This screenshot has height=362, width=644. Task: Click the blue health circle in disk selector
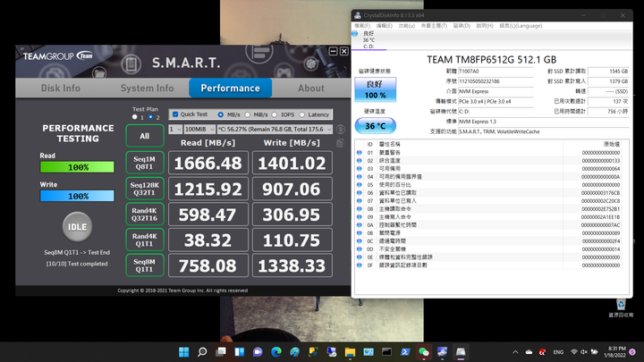tap(355, 34)
